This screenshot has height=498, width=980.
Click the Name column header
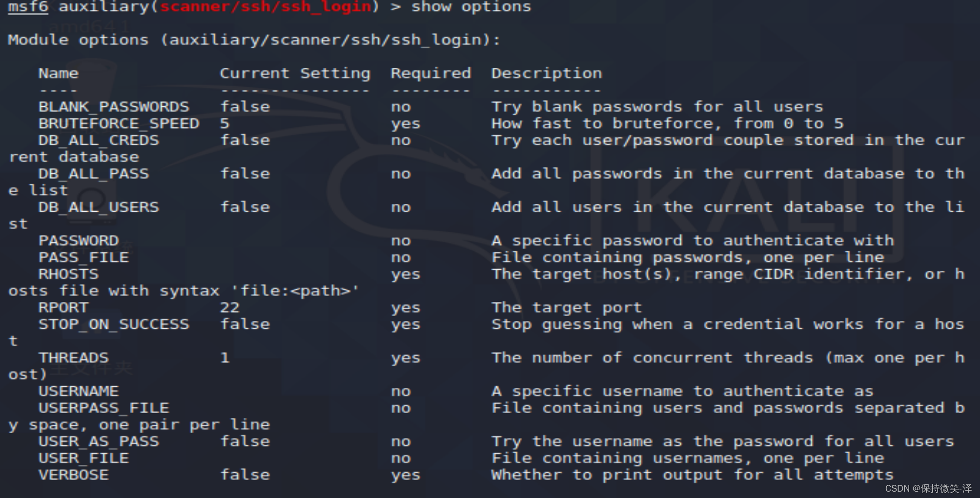58,74
